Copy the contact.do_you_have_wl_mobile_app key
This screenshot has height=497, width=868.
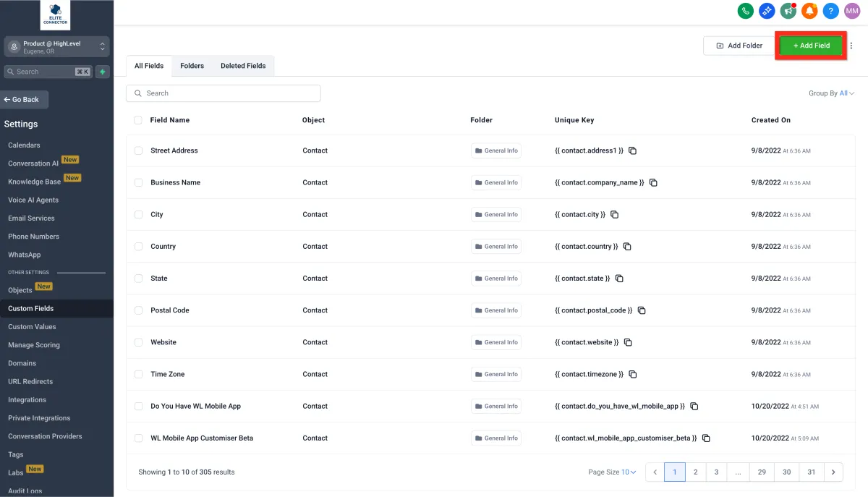(x=694, y=406)
